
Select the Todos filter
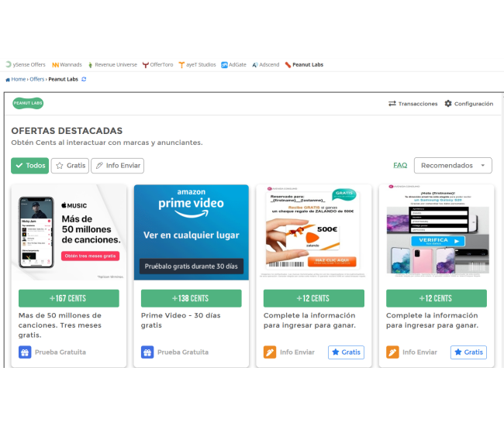[29, 165]
